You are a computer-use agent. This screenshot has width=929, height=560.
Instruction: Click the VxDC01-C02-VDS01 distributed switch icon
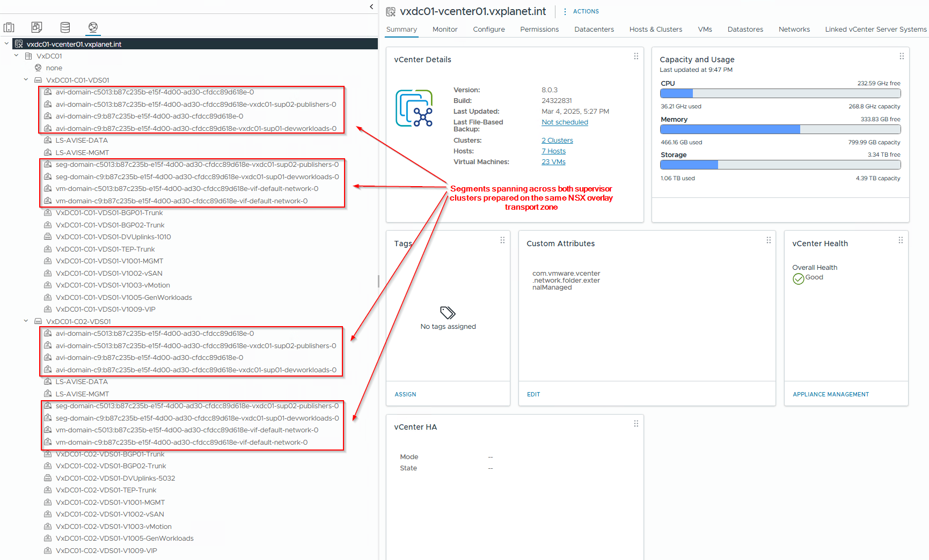pyautogui.click(x=38, y=321)
